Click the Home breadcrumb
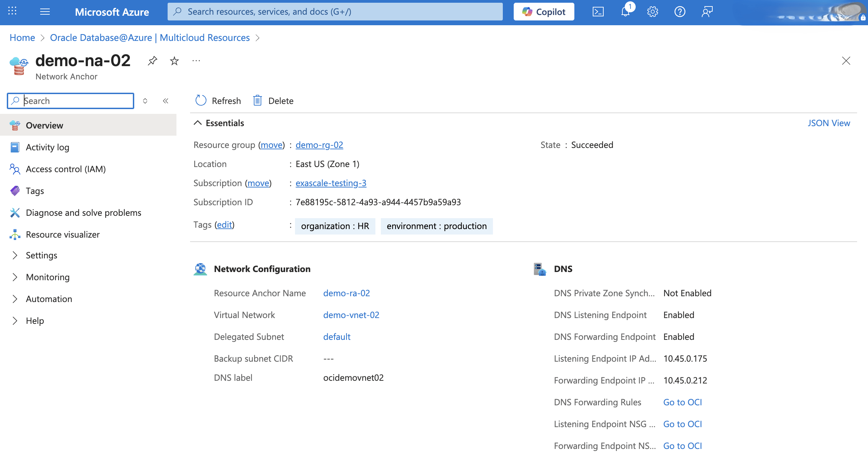The image size is (868, 467). 22,37
